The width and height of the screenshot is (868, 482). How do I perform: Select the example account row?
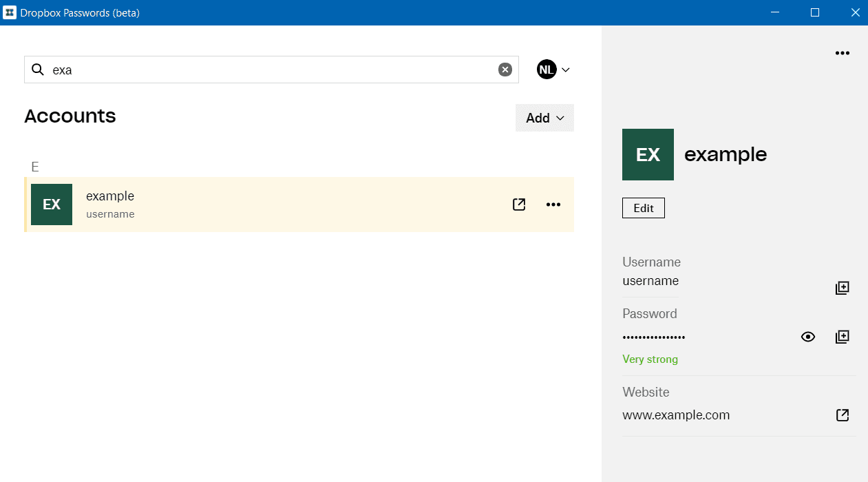pos(299,205)
